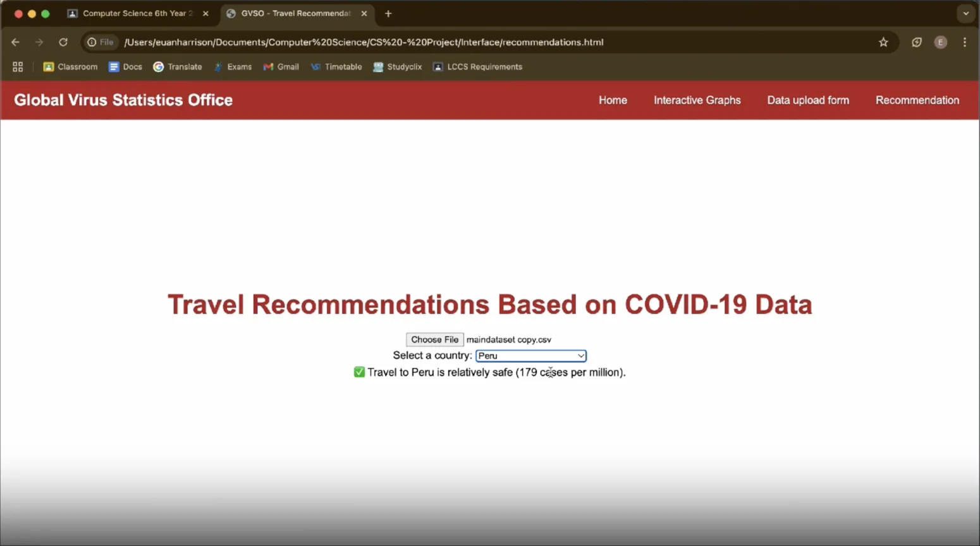The height and width of the screenshot is (546, 980).
Task: Click the maindataset copy.csv file name
Action: [509, 340]
